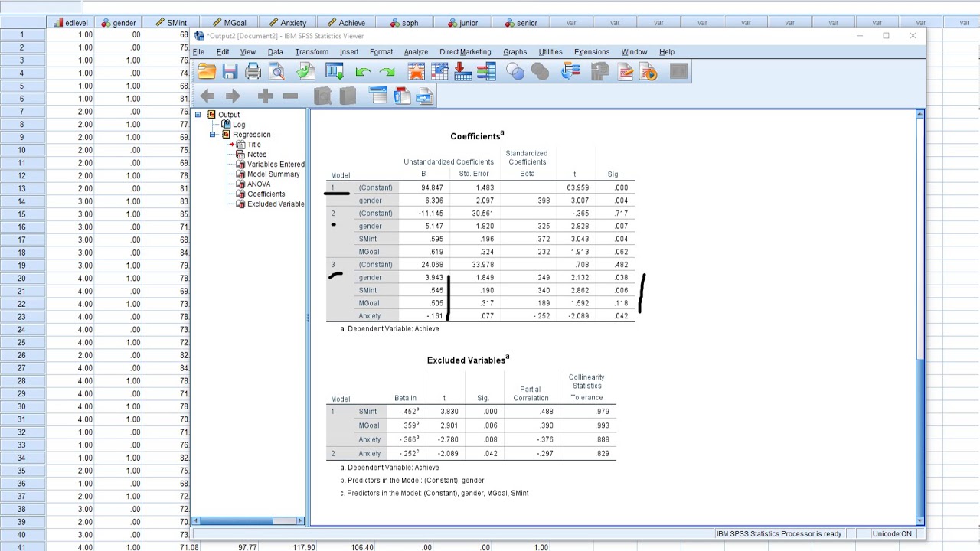Expand the outline with plus icon
The width and height of the screenshot is (980, 551).
265,96
